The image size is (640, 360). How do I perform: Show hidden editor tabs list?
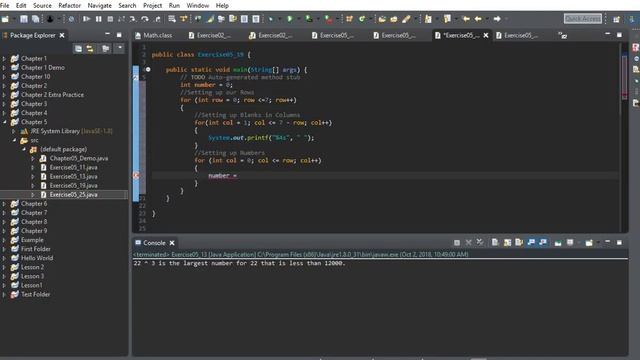pyautogui.click(x=563, y=36)
